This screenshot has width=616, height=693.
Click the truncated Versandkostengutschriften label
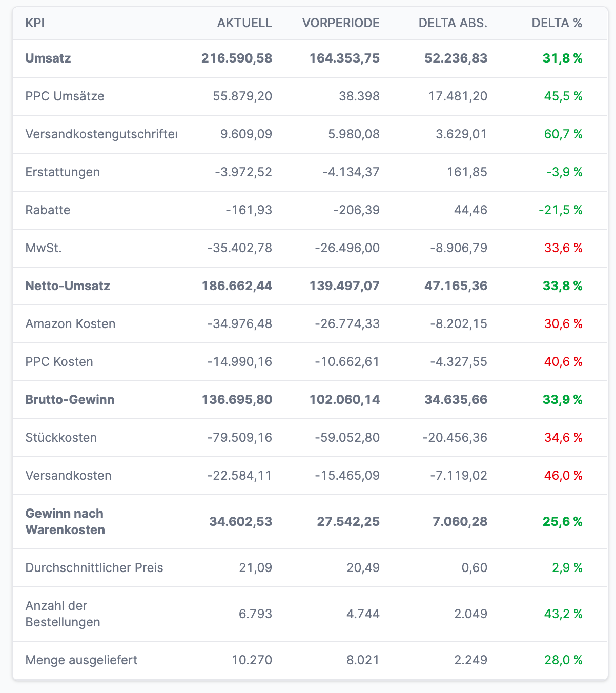[101, 134]
